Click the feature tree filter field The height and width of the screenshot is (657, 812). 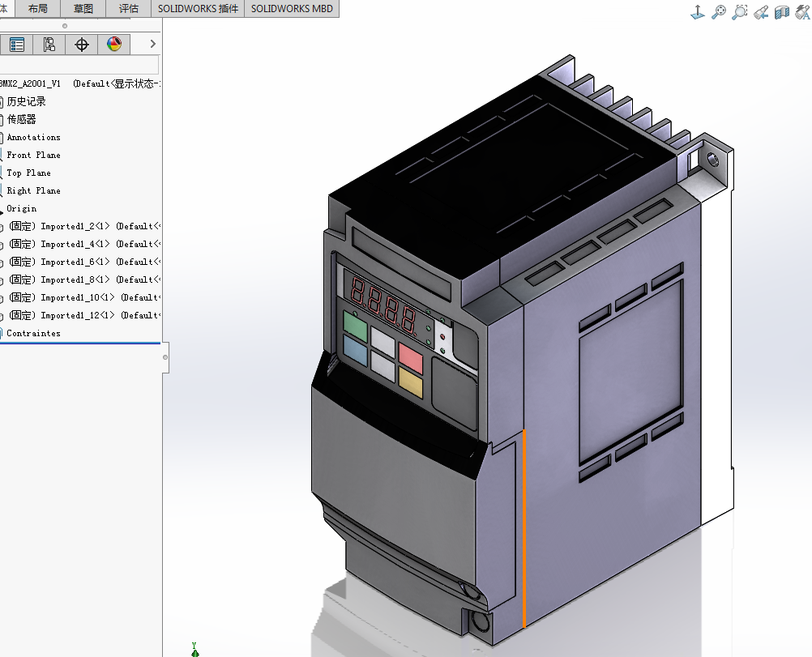[x=79, y=66]
